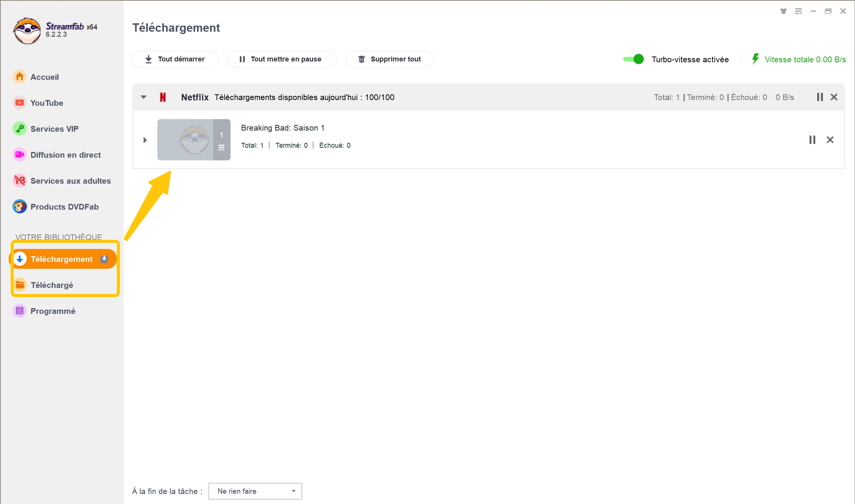Click Tout démarrer button
The height and width of the screenshot is (504, 855).
[175, 59]
